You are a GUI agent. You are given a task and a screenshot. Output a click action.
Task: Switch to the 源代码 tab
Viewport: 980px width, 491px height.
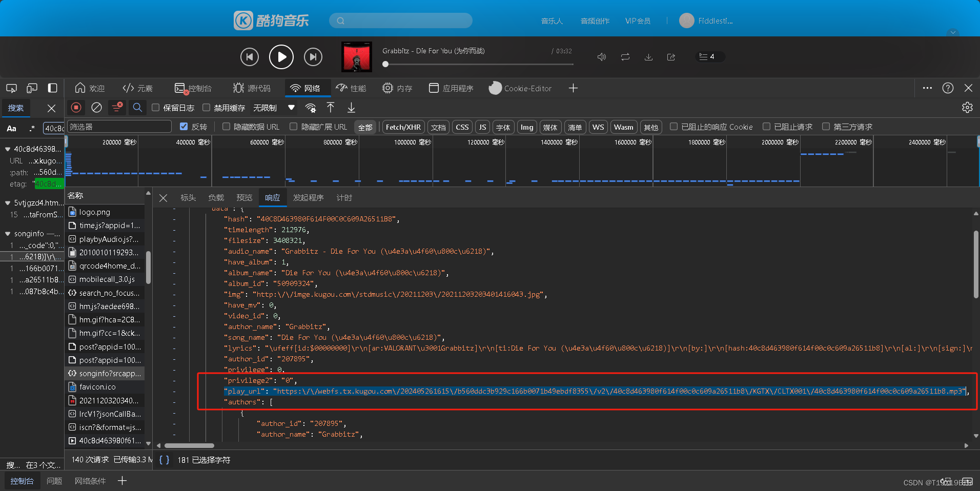[252, 88]
